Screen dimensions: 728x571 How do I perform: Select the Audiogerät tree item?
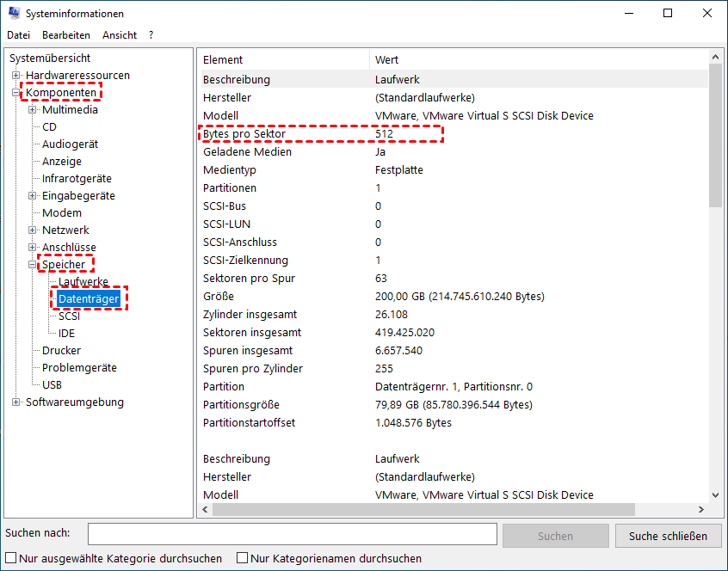(70, 144)
